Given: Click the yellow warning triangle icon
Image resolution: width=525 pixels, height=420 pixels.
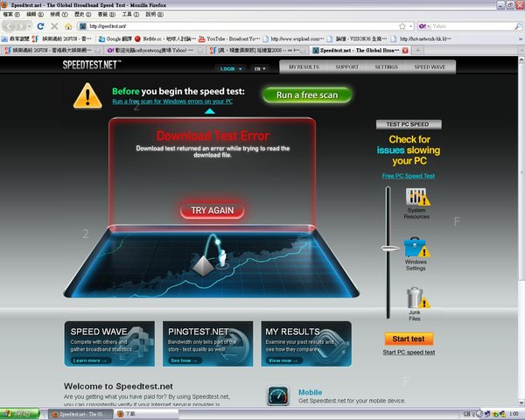Looking at the screenshot, I should (87, 95).
